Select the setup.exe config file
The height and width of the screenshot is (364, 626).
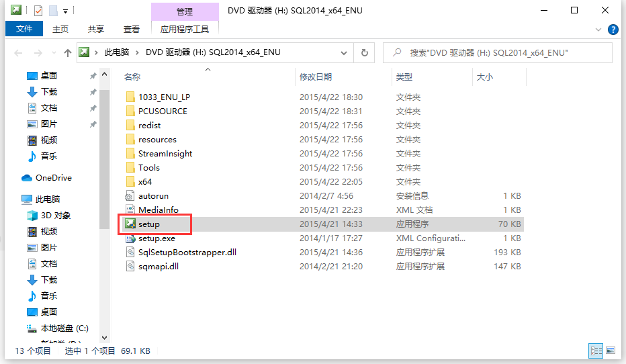(x=156, y=238)
